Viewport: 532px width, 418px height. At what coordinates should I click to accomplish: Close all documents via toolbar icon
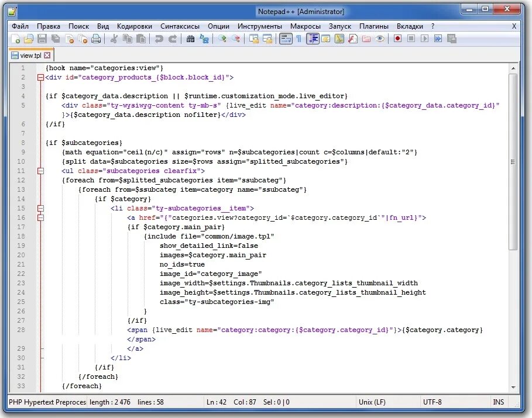[x=83, y=39]
